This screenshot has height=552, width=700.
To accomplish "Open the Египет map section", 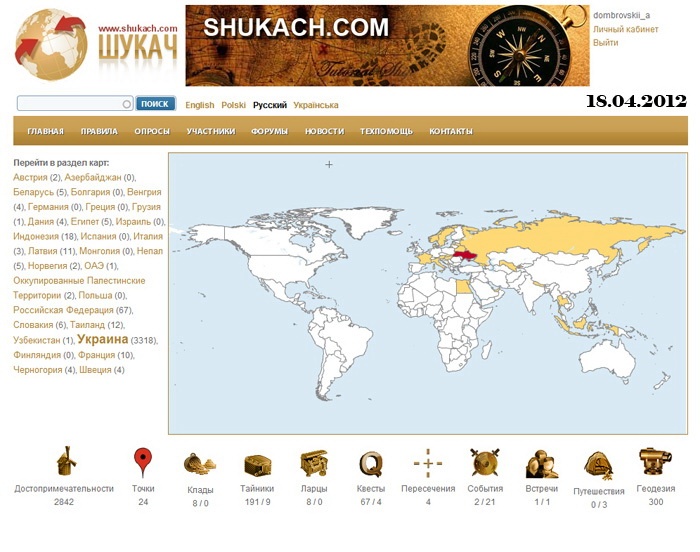I will click(x=85, y=222).
